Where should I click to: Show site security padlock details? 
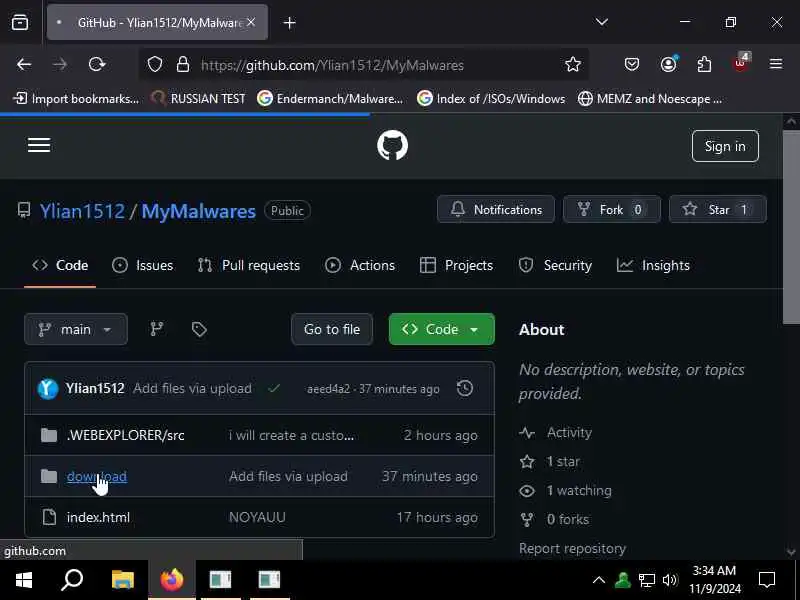pyautogui.click(x=183, y=65)
